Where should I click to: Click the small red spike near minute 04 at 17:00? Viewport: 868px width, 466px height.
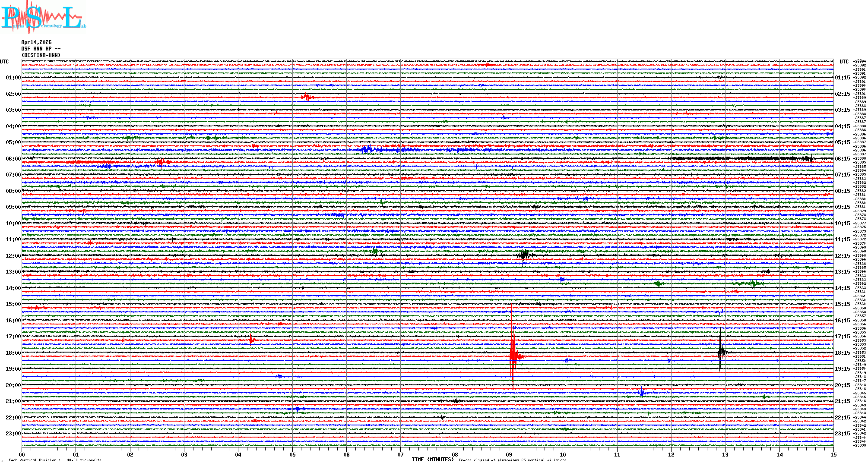click(x=251, y=340)
